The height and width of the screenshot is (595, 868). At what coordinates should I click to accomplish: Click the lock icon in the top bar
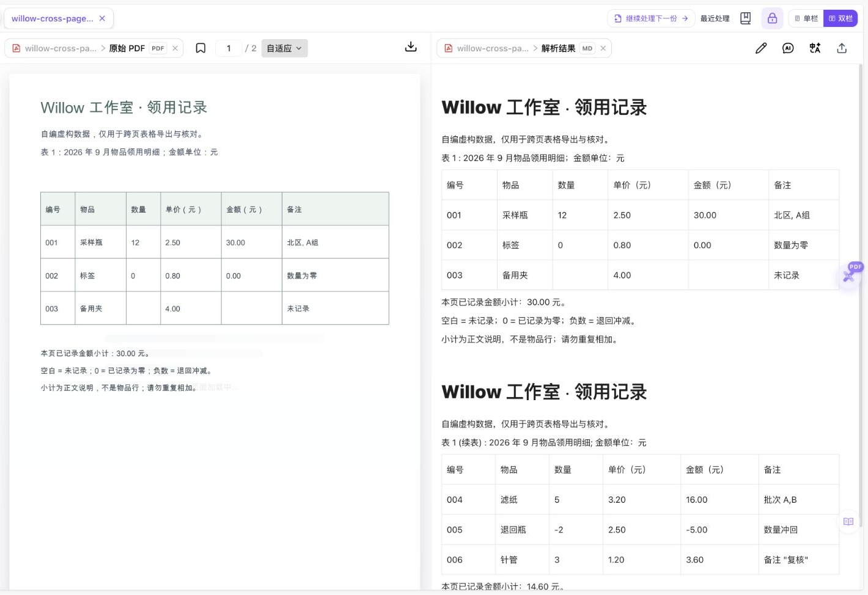[773, 18]
